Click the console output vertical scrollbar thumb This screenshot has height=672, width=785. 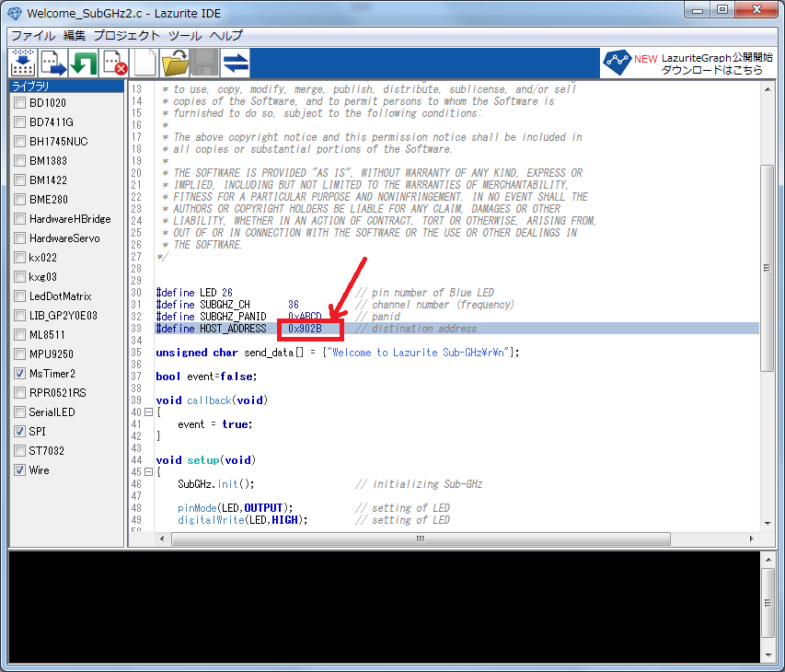coord(768,602)
